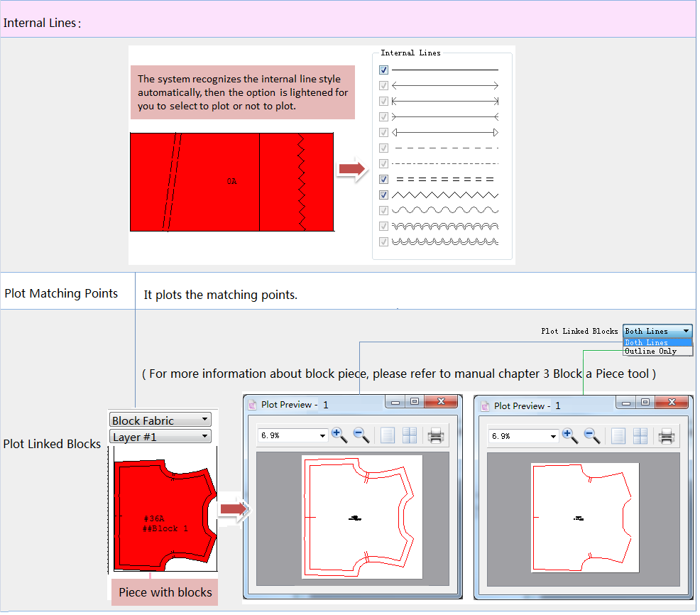Image resolution: width=700 pixels, height=615 pixels.
Task: Click the printer icon in left Plot Preview
Action: click(x=436, y=435)
